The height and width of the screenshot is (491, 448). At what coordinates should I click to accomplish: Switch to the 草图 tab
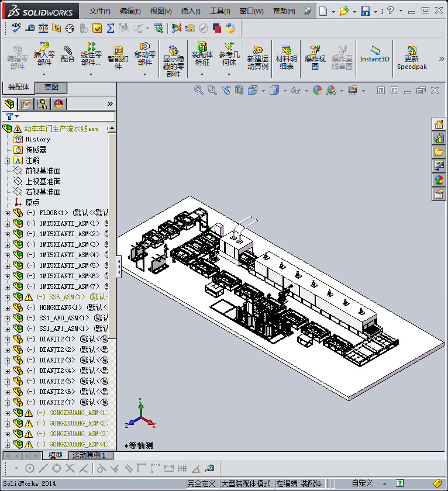[x=51, y=87]
